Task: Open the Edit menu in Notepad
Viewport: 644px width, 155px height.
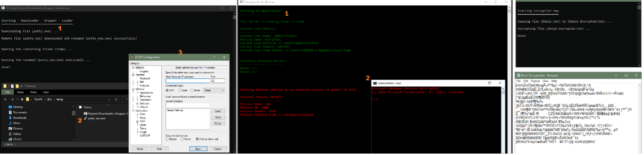Action: (525, 80)
